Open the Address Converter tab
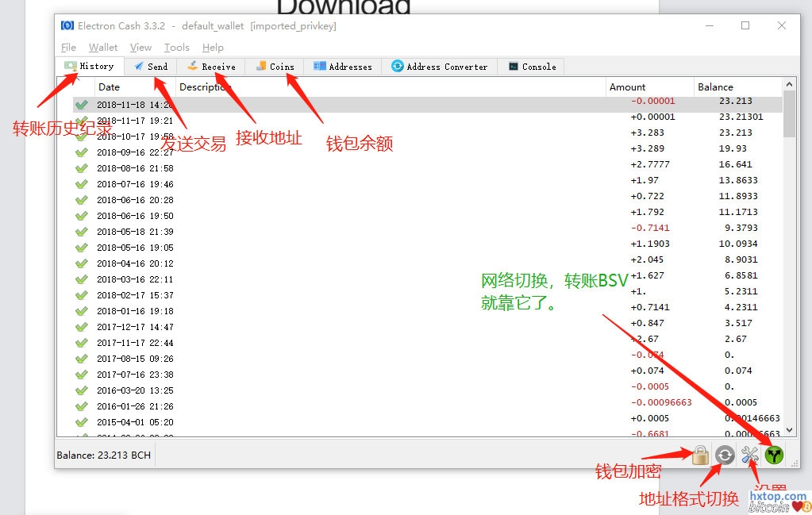 tap(439, 67)
